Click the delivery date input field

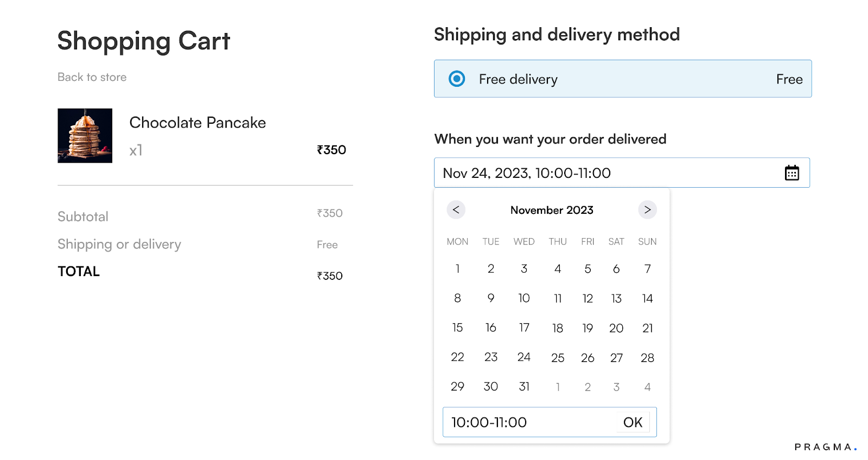click(608, 173)
